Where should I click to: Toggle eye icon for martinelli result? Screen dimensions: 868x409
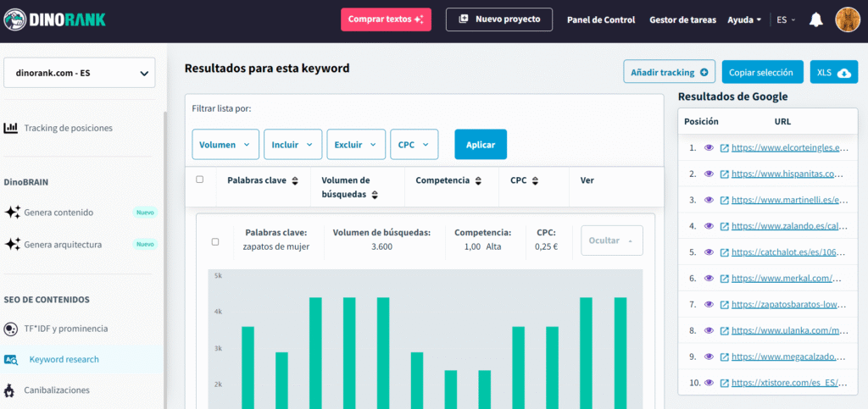point(708,200)
